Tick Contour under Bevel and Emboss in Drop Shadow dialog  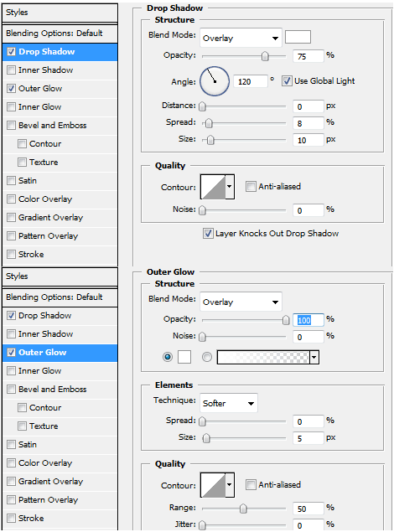pyautogui.click(x=22, y=143)
